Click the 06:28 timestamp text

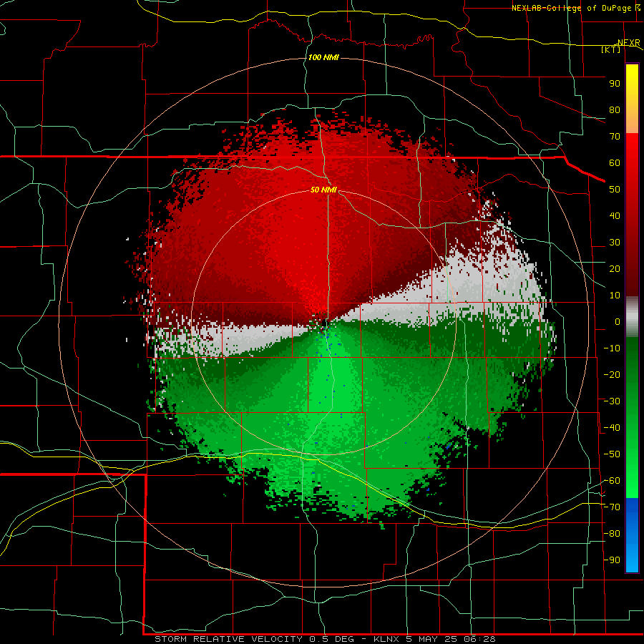tap(479, 639)
